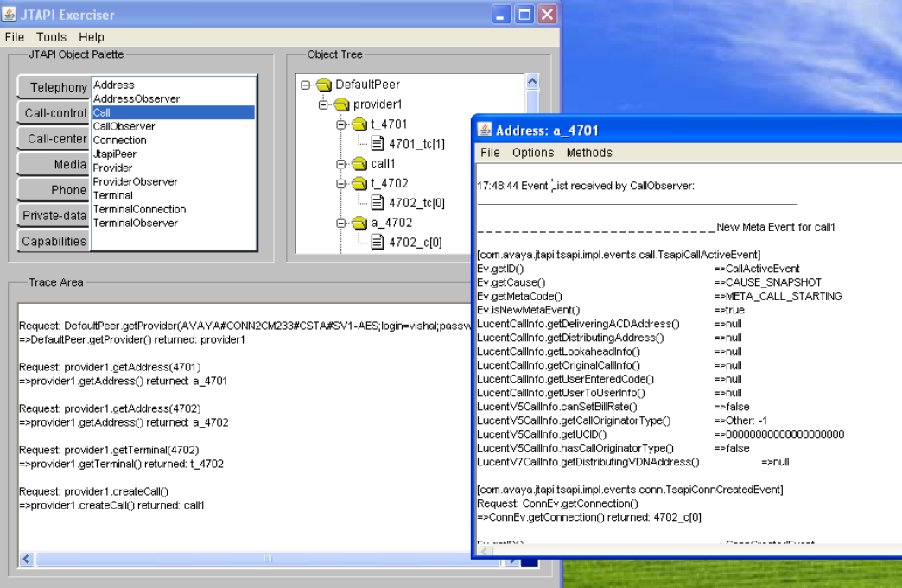Select CallObserver in the palette list

tap(173, 126)
